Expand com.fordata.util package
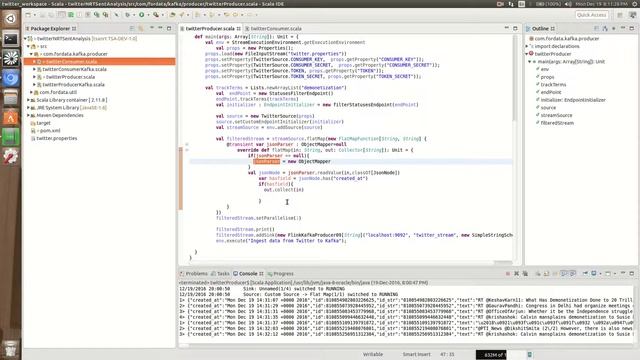The width and height of the screenshot is (640, 360). coord(31,92)
